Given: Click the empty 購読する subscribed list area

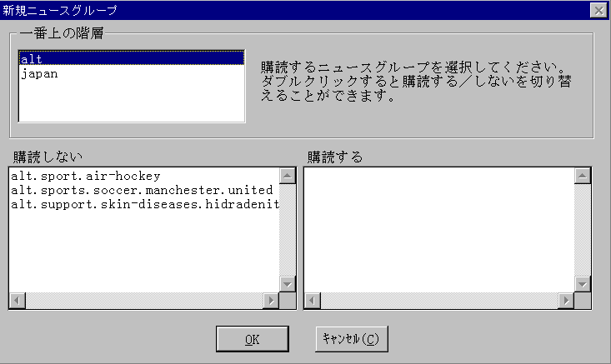Looking at the screenshot, I should [439, 230].
